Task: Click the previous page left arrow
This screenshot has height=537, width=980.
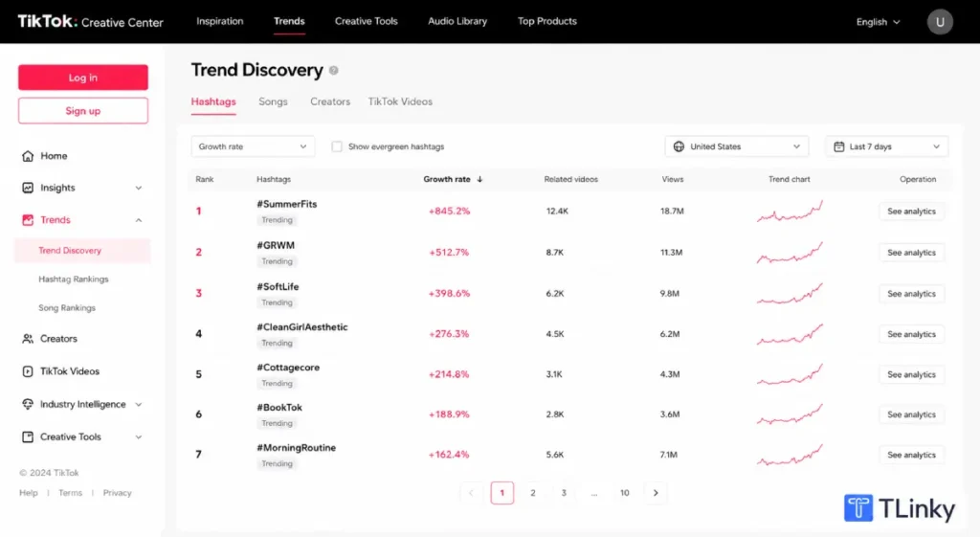Action: [471, 493]
